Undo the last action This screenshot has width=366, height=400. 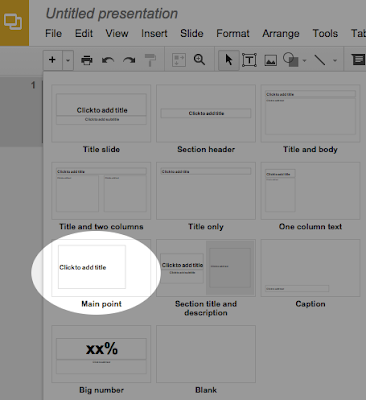[108, 60]
